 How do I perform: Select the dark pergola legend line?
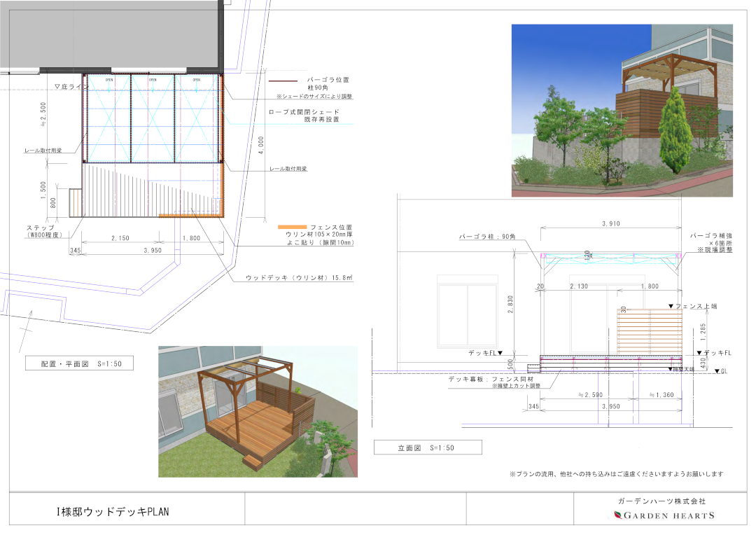point(283,81)
